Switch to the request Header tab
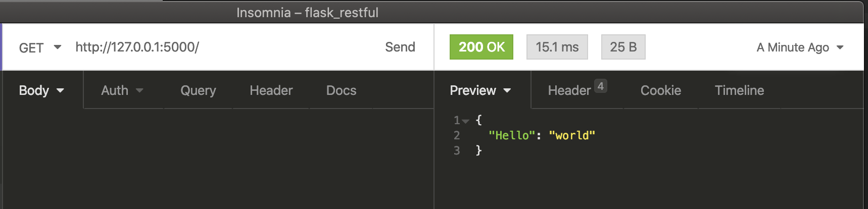The width and height of the screenshot is (868, 209). (271, 90)
